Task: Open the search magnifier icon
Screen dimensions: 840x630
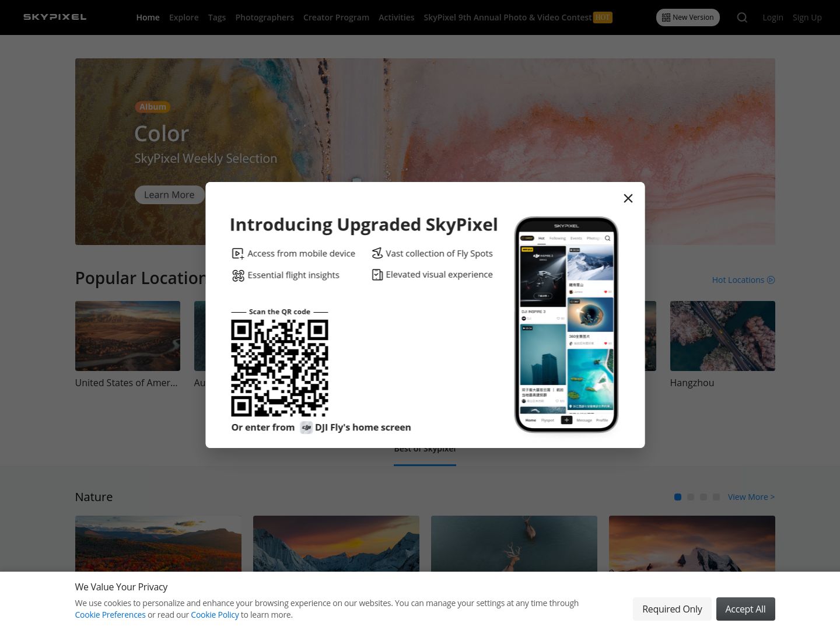Action: [742, 17]
